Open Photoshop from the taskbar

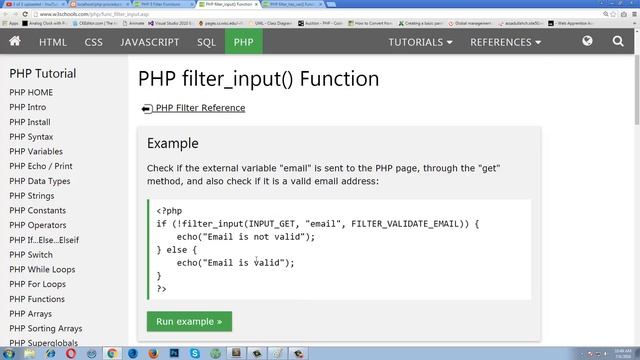174,353
